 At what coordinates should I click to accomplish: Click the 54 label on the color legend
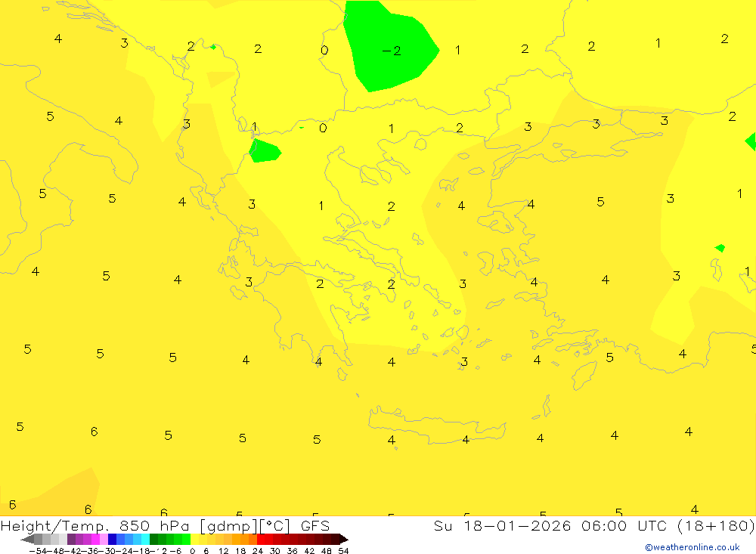pyautogui.click(x=343, y=551)
